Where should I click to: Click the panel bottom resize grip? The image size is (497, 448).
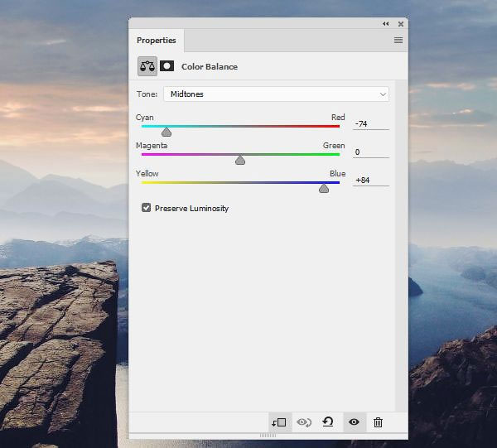268,436
